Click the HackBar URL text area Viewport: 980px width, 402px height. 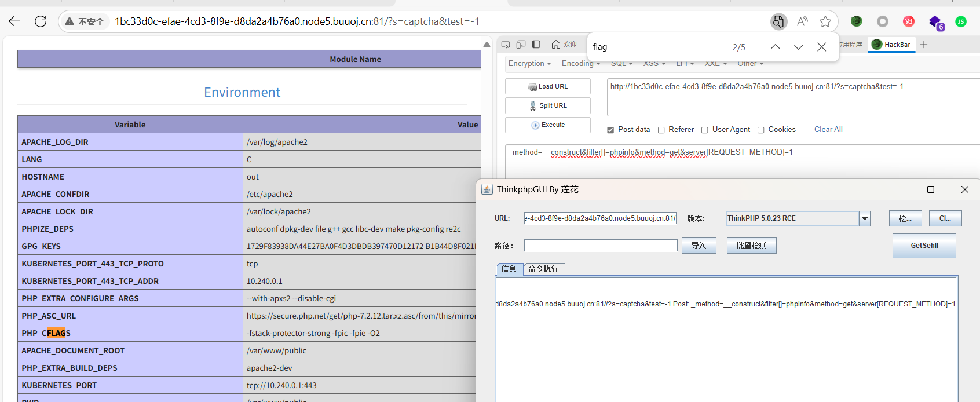[x=793, y=97]
